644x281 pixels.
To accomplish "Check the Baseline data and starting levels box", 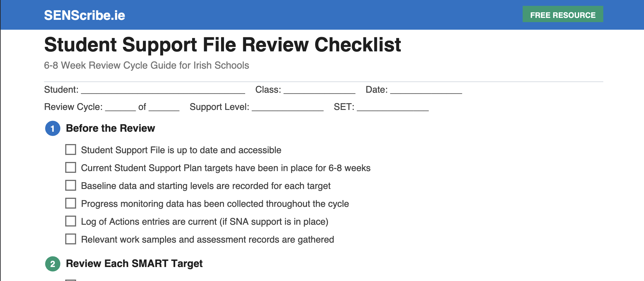I will point(71,185).
